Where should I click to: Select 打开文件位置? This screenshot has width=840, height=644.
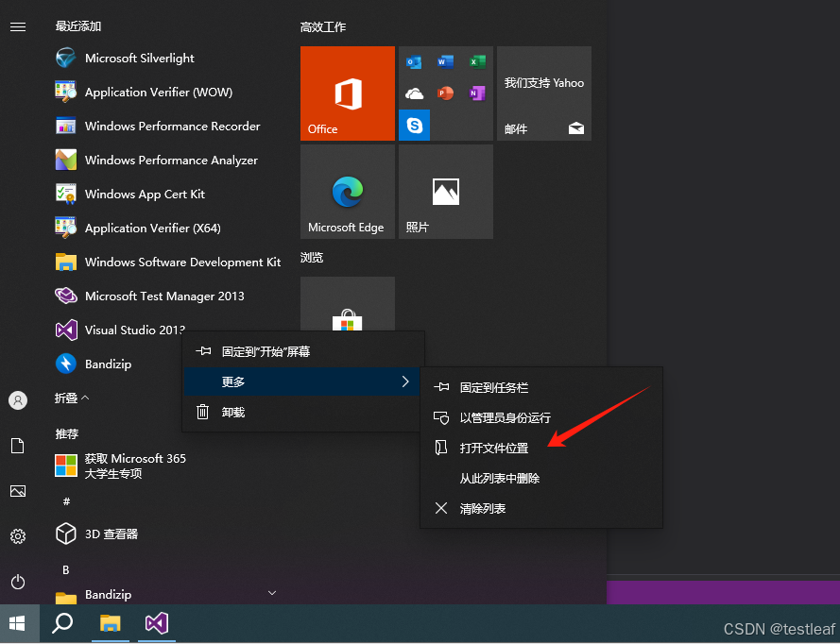[x=541, y=448]
